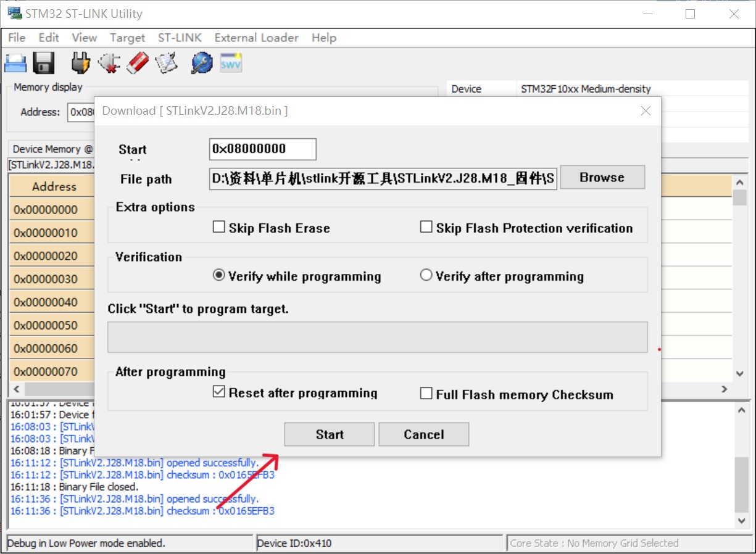Enable Skip Flash Erase checkbox
This screenshot has height=554, width=756.
coord(218,227)
